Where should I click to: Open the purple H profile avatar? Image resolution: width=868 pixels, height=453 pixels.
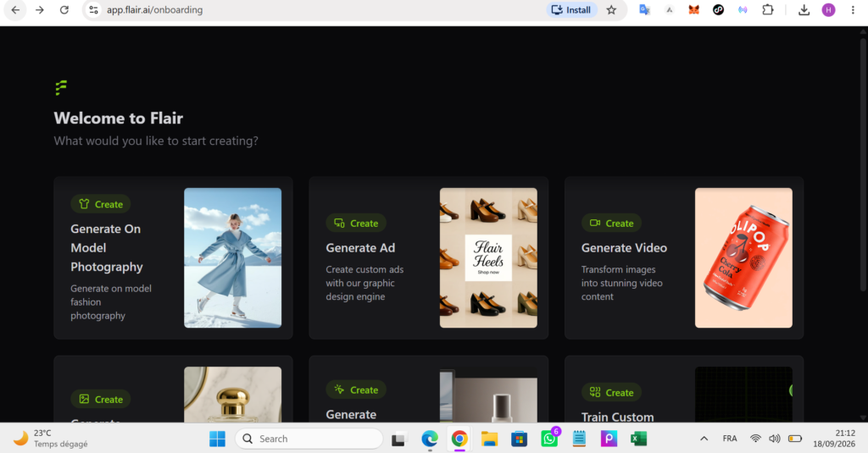tap(828, 10)
